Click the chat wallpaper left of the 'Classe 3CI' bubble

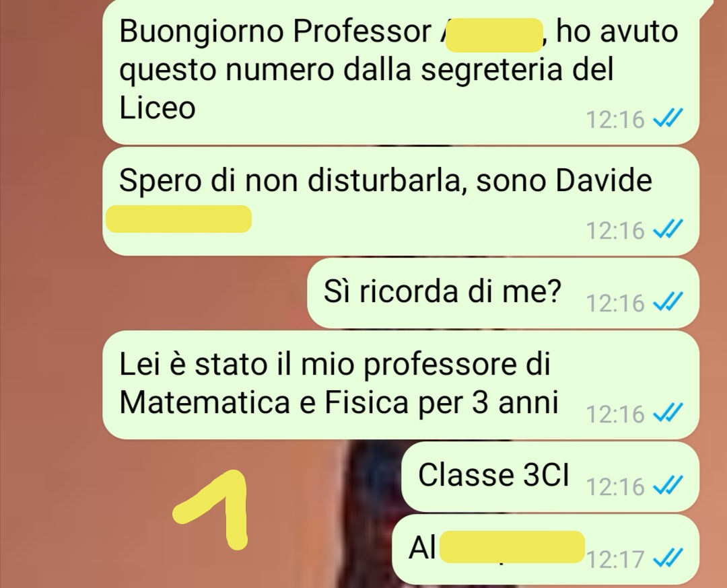(93, 477)
